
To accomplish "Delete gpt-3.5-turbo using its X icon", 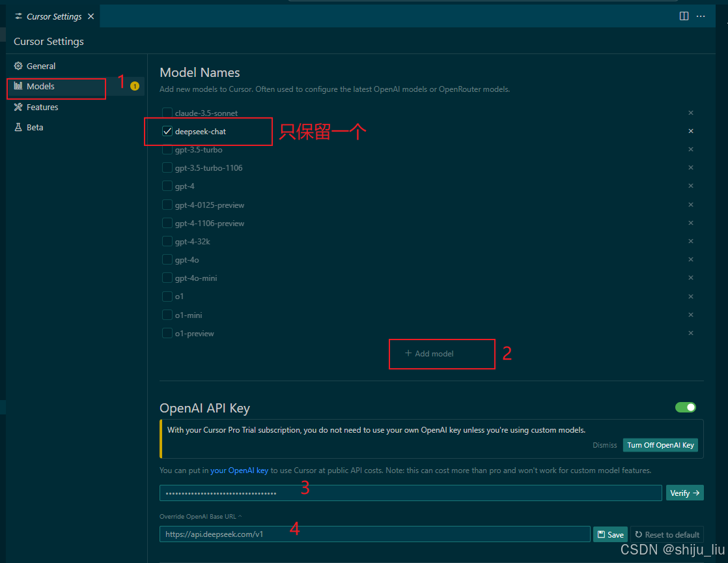I will 691,149.
